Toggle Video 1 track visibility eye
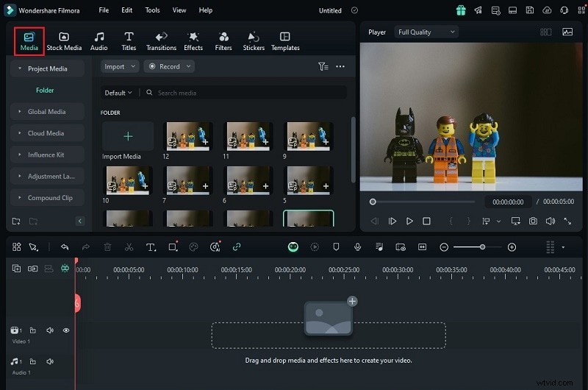588x390 pixels. pos(66,330)
